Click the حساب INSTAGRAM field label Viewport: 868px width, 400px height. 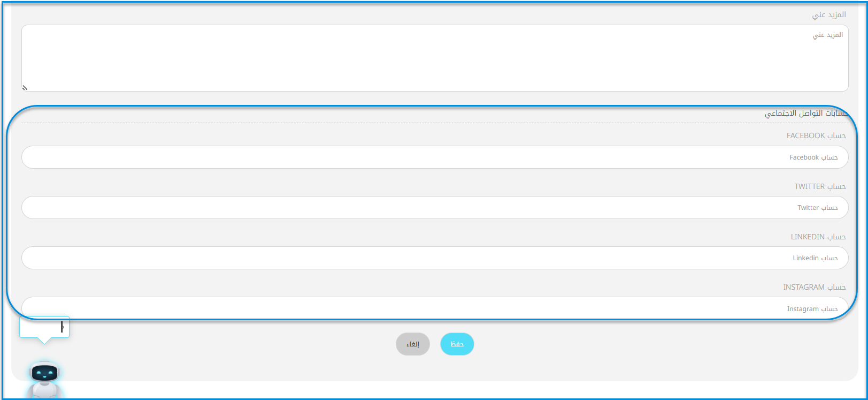pyautogui.click(x=815, y=287)
